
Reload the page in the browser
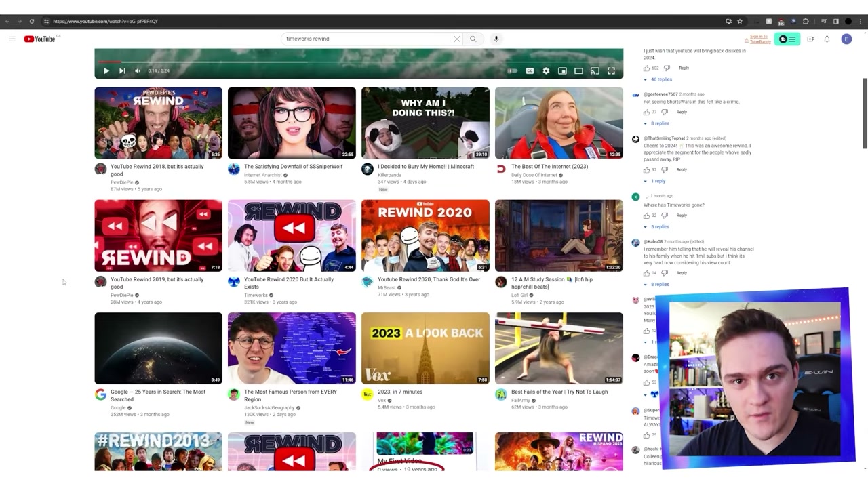pyautogui.click(x=31, y=21)
